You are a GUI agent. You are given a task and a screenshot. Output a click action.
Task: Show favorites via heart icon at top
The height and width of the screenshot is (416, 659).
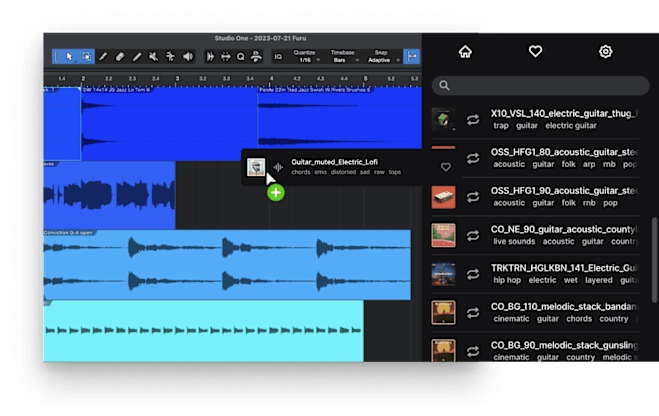[535, 51]
